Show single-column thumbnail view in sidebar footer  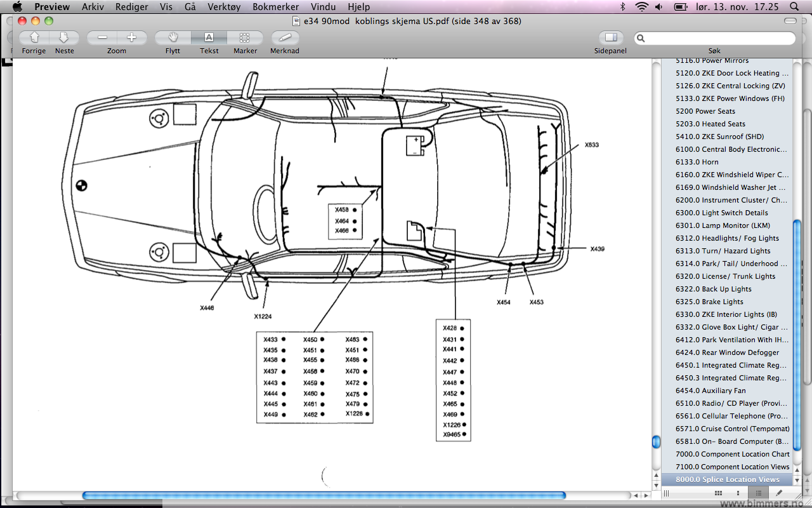[x=737, y=493]
